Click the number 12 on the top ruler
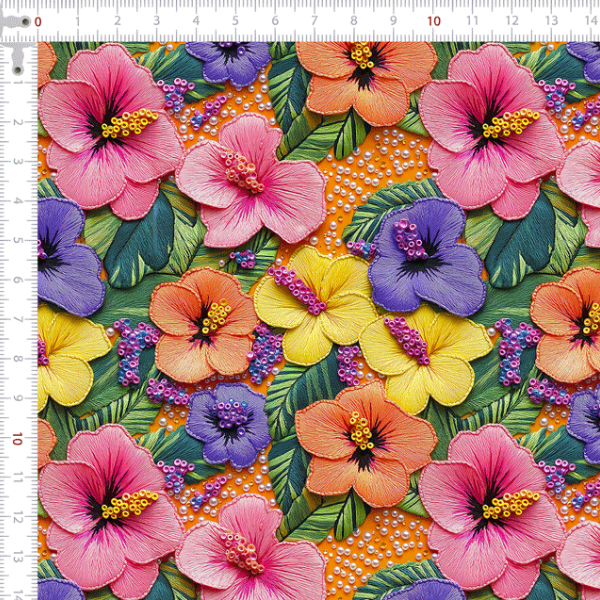Image resolution: width=600 pixels, height=600 pixels. (512, 21)
